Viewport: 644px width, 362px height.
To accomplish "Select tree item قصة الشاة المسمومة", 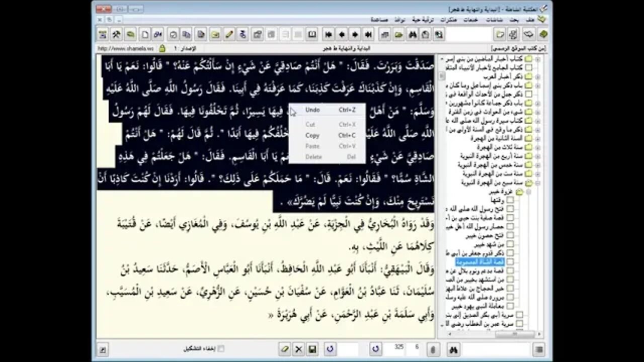I will tap(480, 262).
